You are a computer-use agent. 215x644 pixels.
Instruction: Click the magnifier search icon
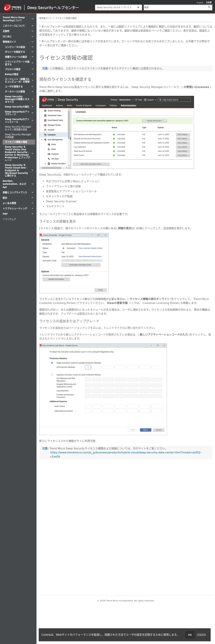point(209,7)
